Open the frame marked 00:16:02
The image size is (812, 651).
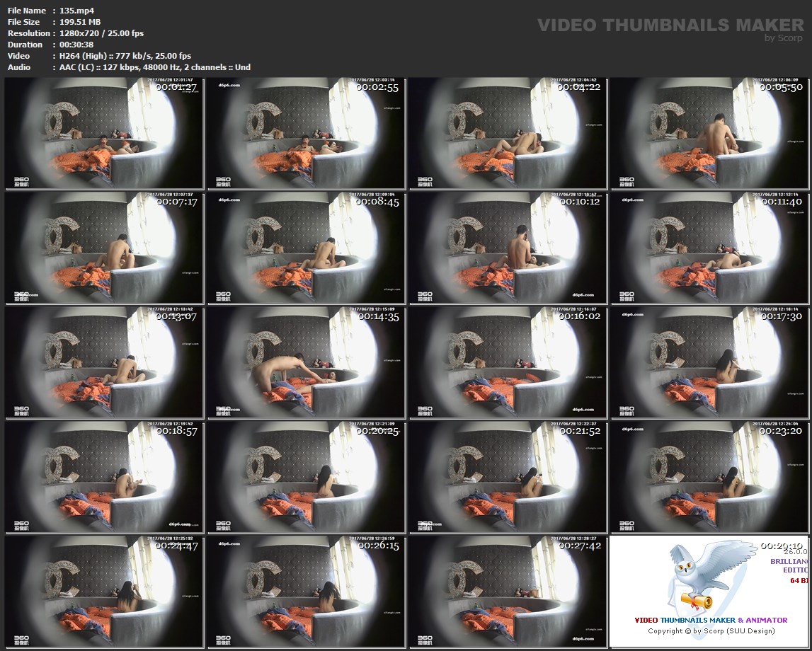point(508,363)
